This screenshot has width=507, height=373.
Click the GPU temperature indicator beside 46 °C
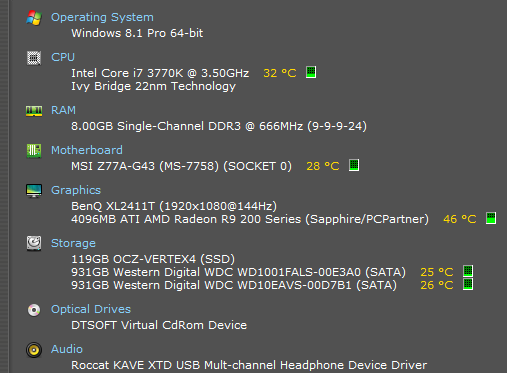click(x=491, y=218)
